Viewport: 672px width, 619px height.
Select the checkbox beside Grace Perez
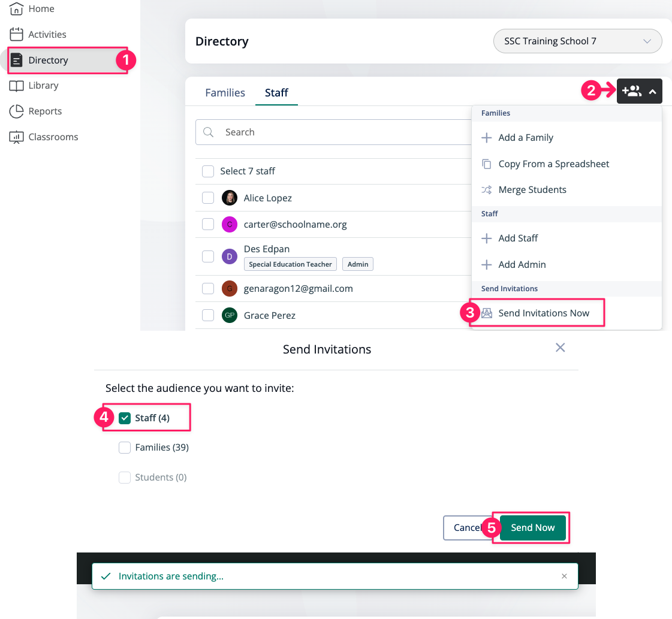click(208, 315)
